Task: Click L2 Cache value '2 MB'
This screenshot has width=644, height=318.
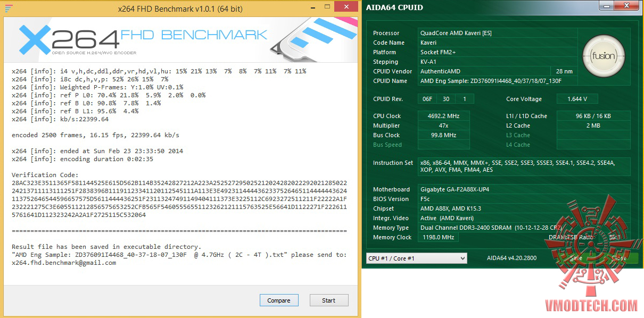Action: point(593,125)
